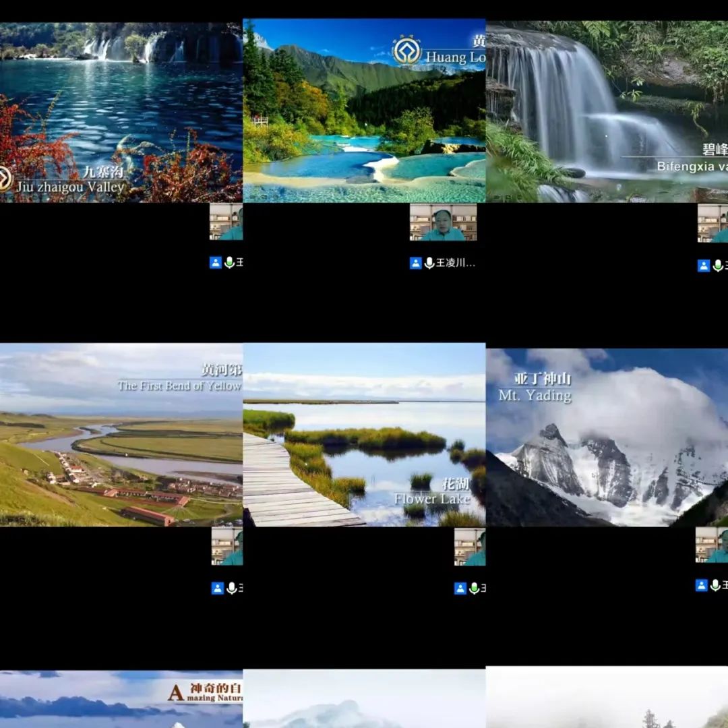This screenshot has width=728, height=728.
Task: Click the microphone icon below the Jiuzhaigou Valley video
Action: pyautogui.click(x=229, y=263)
